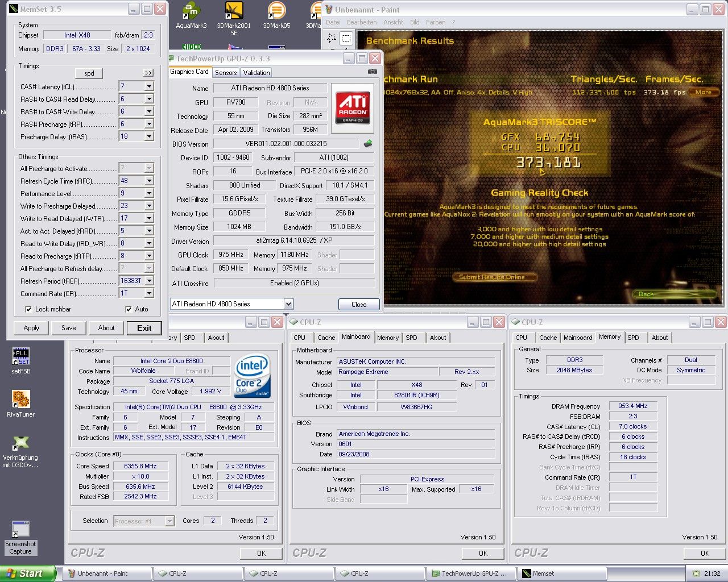
Task: Click the spd button in MemSet Timings
Action: (89, 73)
